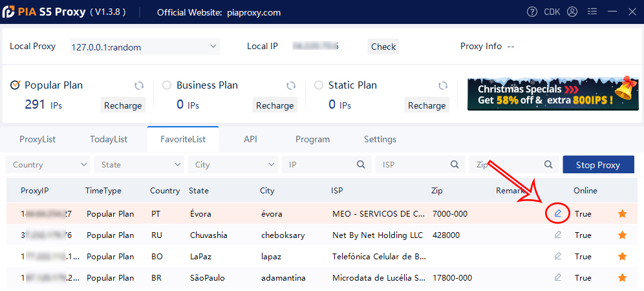
Task: Click the CDK label in title bar
Action: pyautogui.click(x=552, y=12)
